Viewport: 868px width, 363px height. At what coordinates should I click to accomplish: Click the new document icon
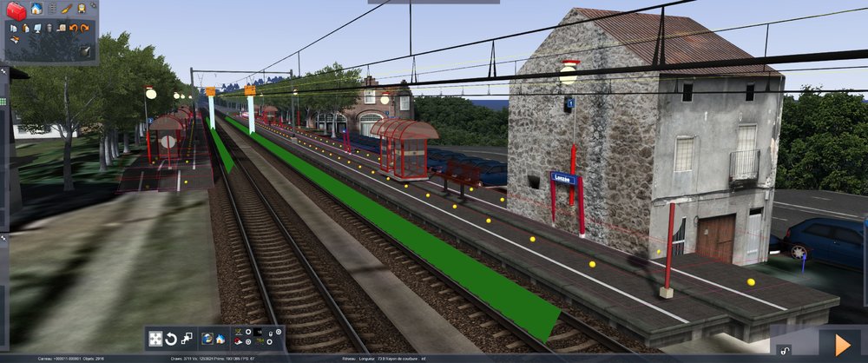pos(14,29)
